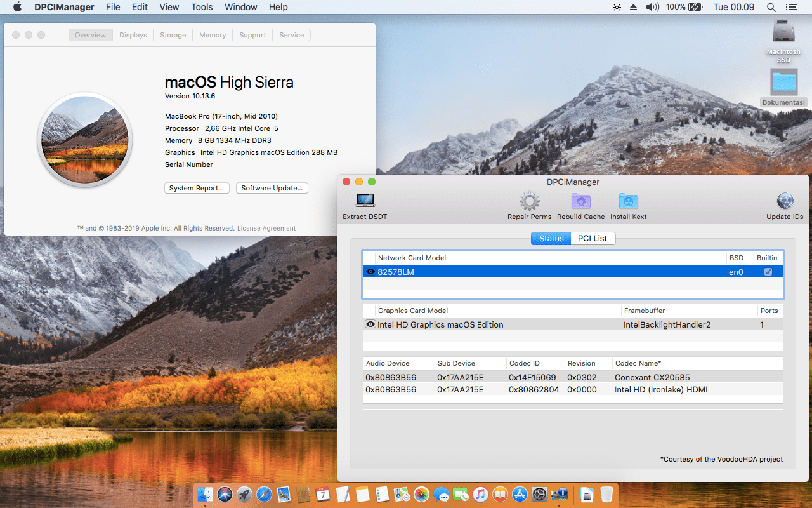Viewport: 812px width, 508px height.
Task: Open the License Agreement link
Action: pos(266,228)
